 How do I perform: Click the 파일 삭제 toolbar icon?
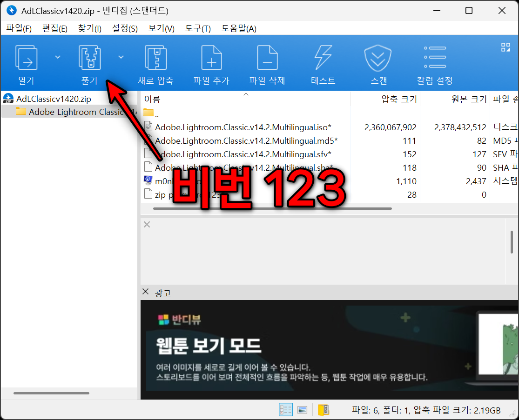[268, 58]
